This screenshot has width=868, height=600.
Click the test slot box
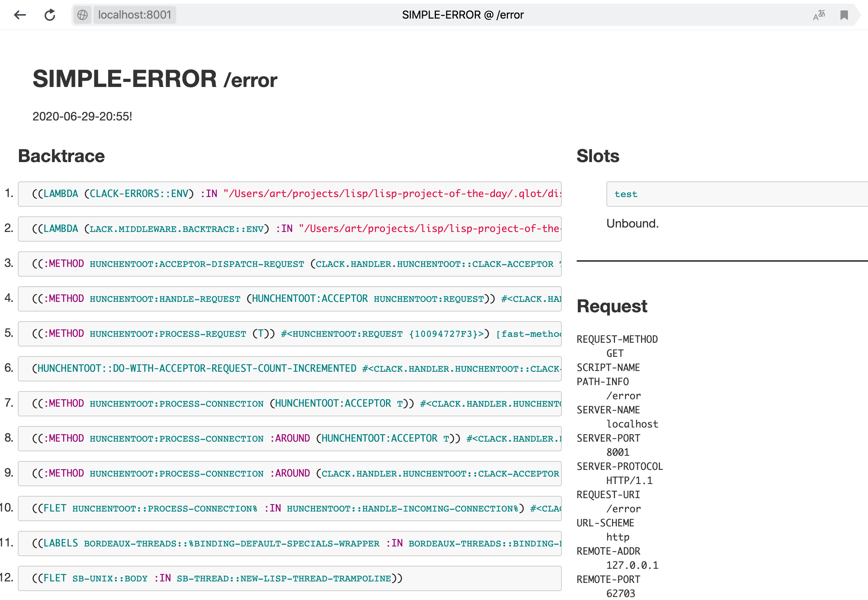tap(737, 194)
